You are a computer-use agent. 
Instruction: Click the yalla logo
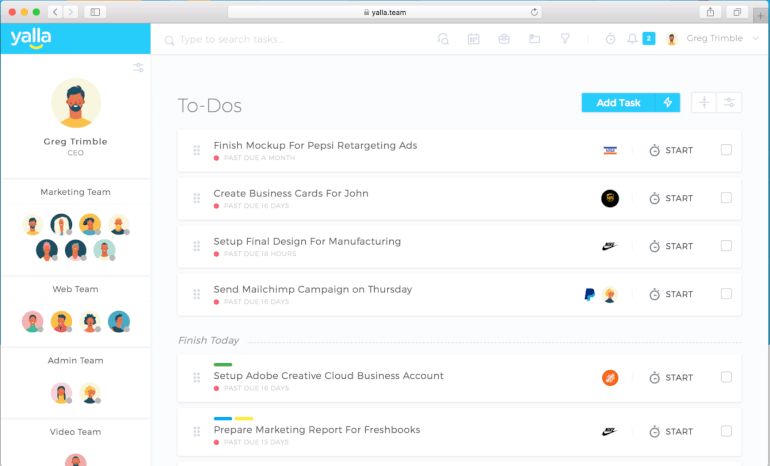pyautogui.click(x=31, y=38)
